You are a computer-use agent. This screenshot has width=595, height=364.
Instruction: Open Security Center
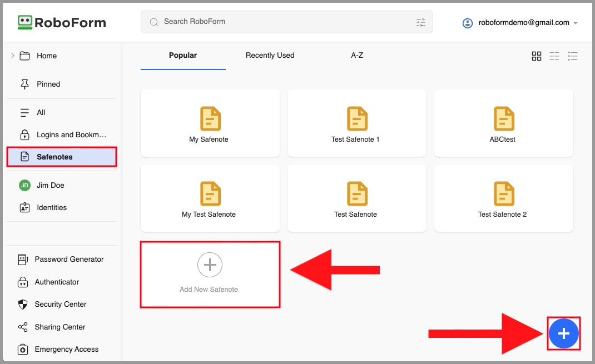tap(60, 305)
